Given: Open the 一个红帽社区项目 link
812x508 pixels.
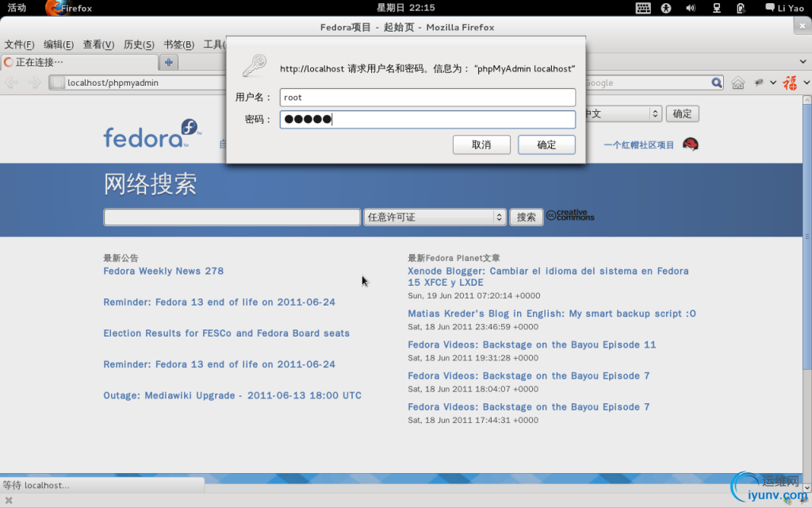Looking at the screenshot, I should click(638, 145).
